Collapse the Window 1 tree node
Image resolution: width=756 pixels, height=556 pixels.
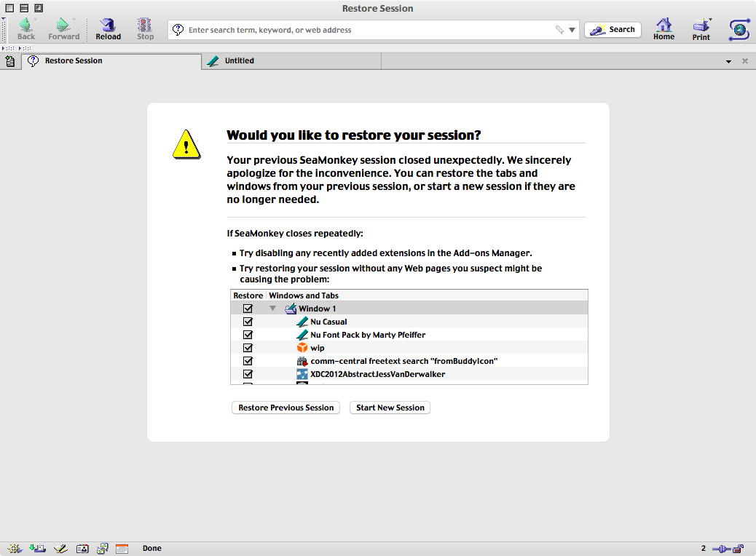pos(273,309)
